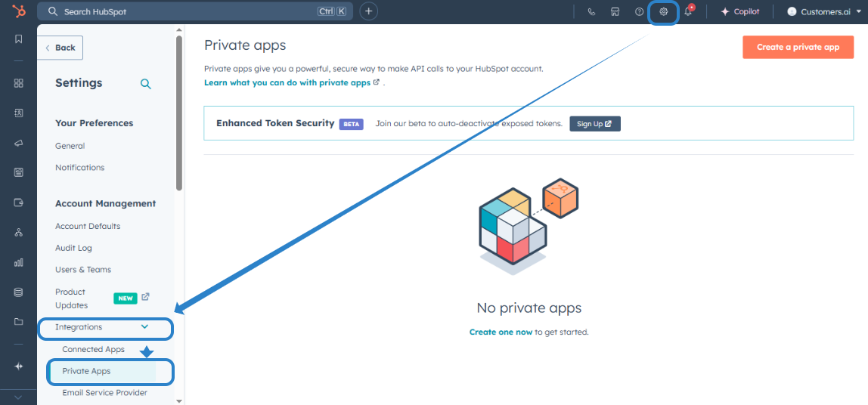The width and height of the screenshot is (868, 405).
Task: Open the Content icon in left rail
Action: point(18,172)
